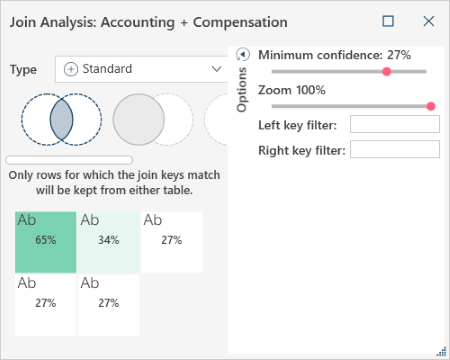Click the Left key filter input field
This screenshot has width=450, height=360.
coord(395,124)
